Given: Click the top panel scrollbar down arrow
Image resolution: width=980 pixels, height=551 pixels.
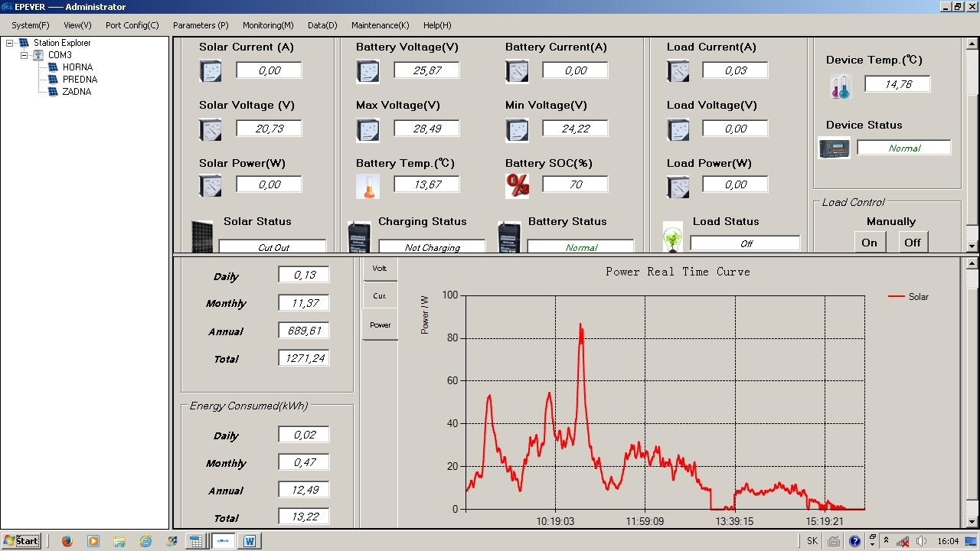Looking at the screenshot, I should point(972,246).
